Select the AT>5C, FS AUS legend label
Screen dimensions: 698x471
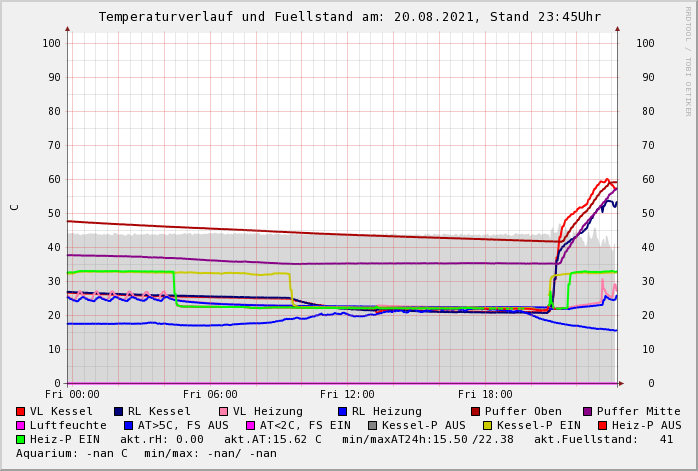183,425
